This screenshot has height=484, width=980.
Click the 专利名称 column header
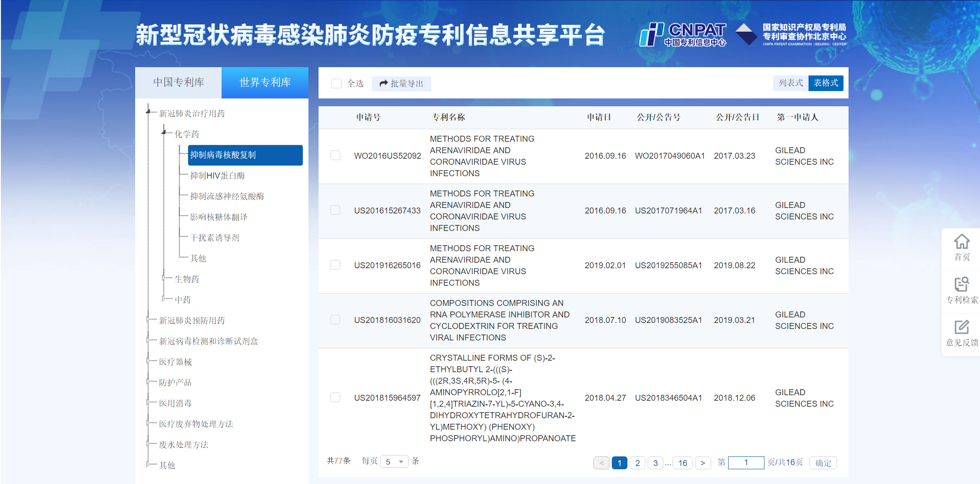(449, 117)
